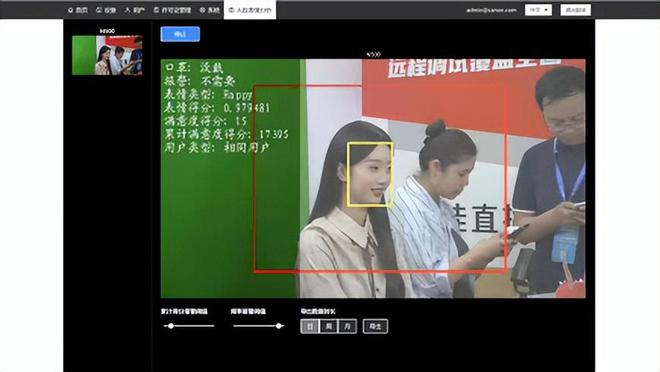660x372 pixels.
Task: Select 周 (week) for export data duration
Action: 329,326
